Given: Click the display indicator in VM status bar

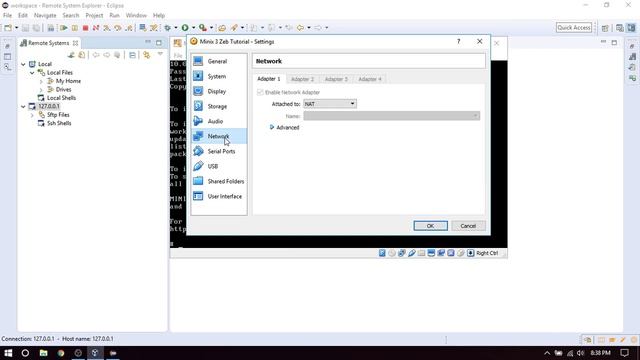Looking at the screenshot, I should [431, 253].
